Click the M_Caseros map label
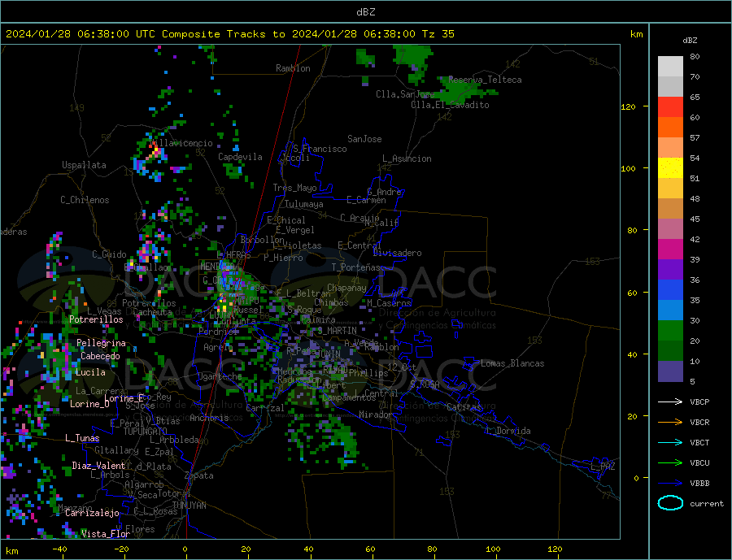 click(389, 303)
